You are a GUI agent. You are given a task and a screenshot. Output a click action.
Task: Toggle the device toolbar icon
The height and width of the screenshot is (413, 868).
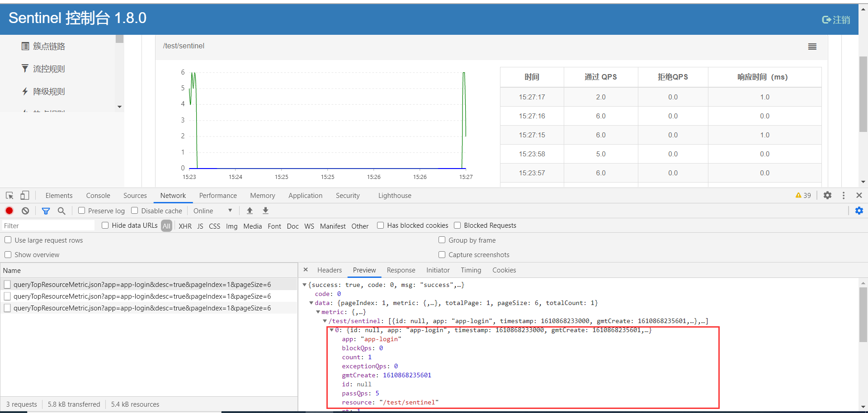pyautogui.click(x=24, y=196)
